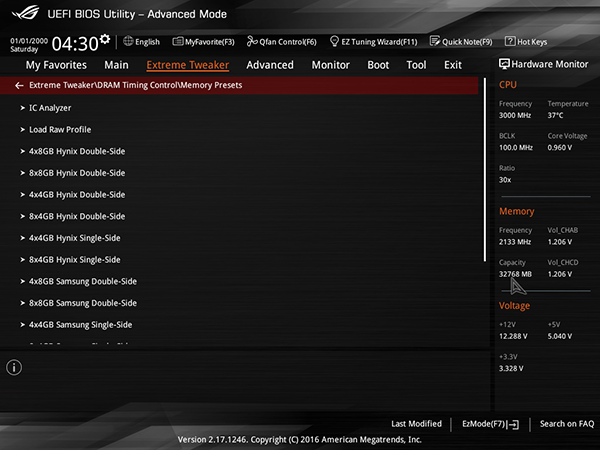Open the MyFavorite(F3) list icon
The width and height of the screenshot is (600, 450).
click(x=178, y=41)
